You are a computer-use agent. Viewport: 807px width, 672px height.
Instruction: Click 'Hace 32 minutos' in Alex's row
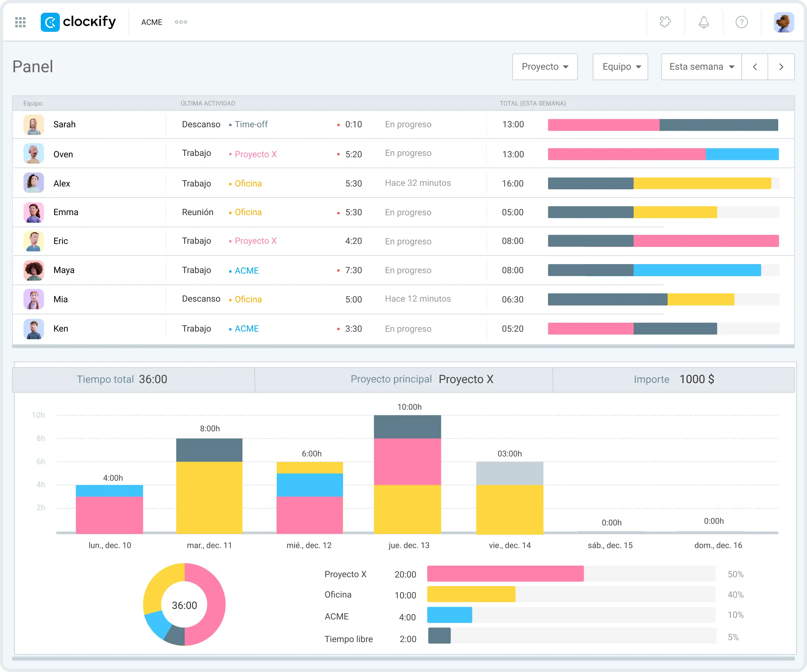tap(418, 183)
